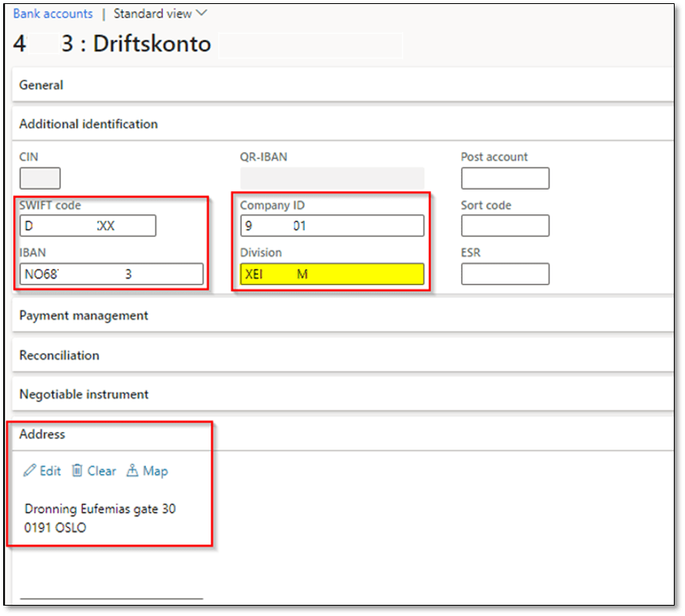685x616 pixels.
Task: Click the greyed QR-IBAN field
Action: tap(332, 179)
